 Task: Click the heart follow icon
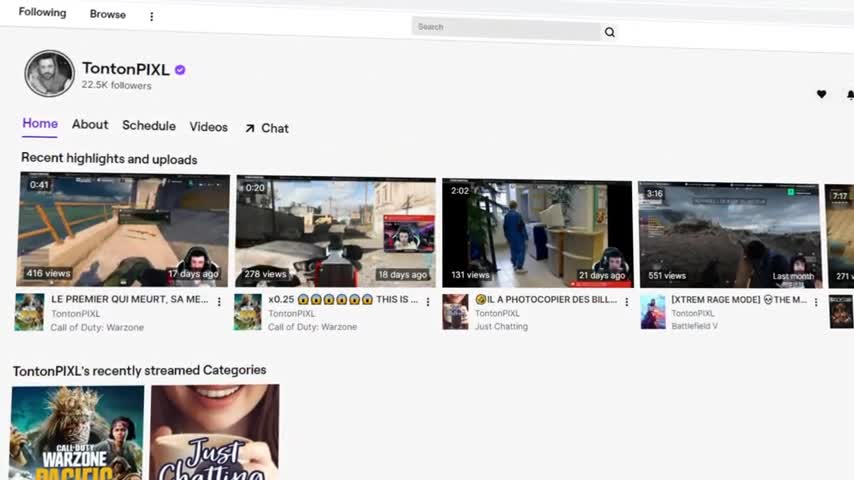pos(821,94)
